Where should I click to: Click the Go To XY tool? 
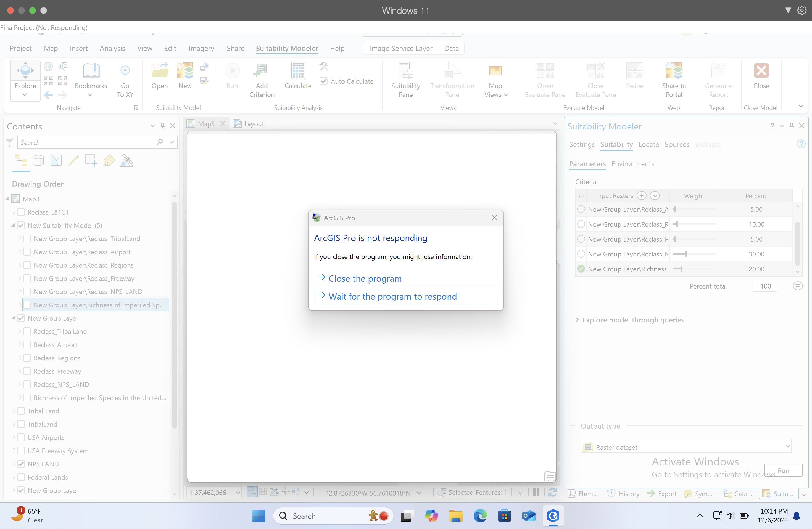pos(125,80)
